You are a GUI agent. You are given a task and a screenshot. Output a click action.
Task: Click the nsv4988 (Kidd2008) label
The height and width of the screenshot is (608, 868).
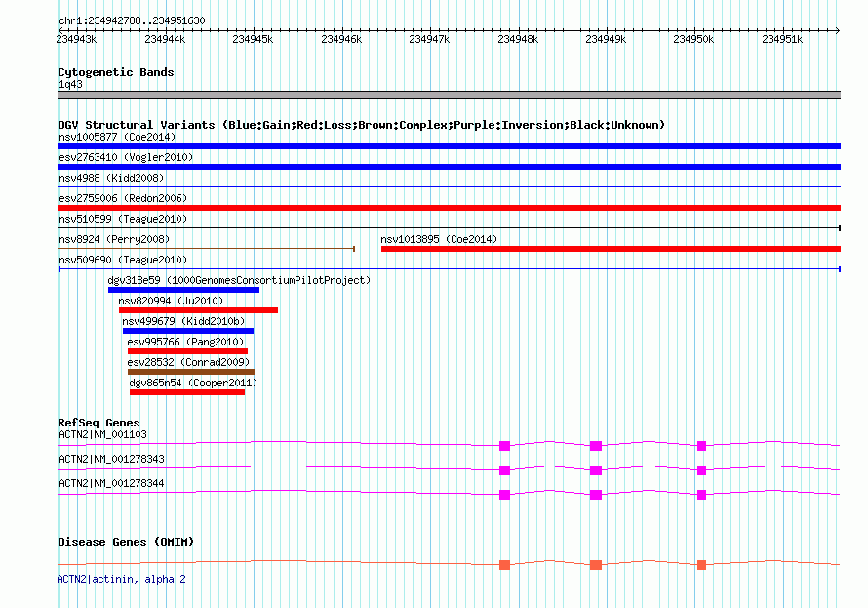(111, 178)
